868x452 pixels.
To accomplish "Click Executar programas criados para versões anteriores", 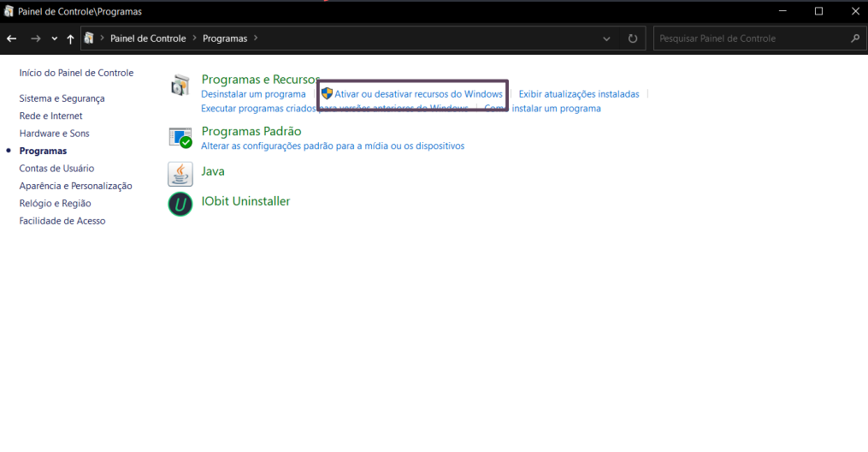I will [x=334, y=109].
